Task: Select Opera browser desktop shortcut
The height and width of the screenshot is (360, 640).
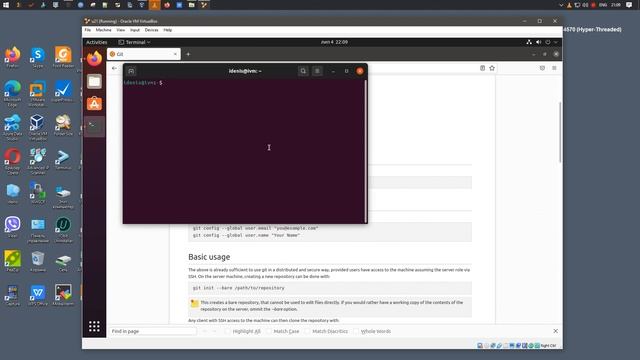Action: [x=13, y=162]
